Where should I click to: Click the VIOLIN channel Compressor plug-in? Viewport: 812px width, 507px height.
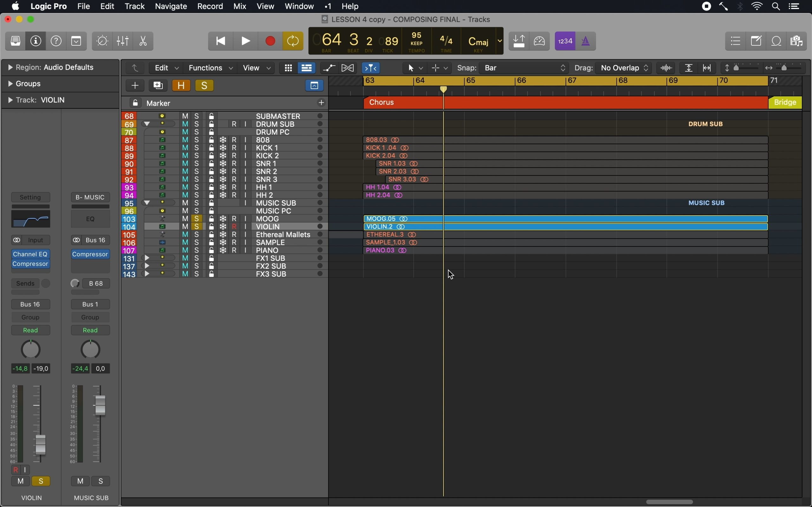(30, 264)
